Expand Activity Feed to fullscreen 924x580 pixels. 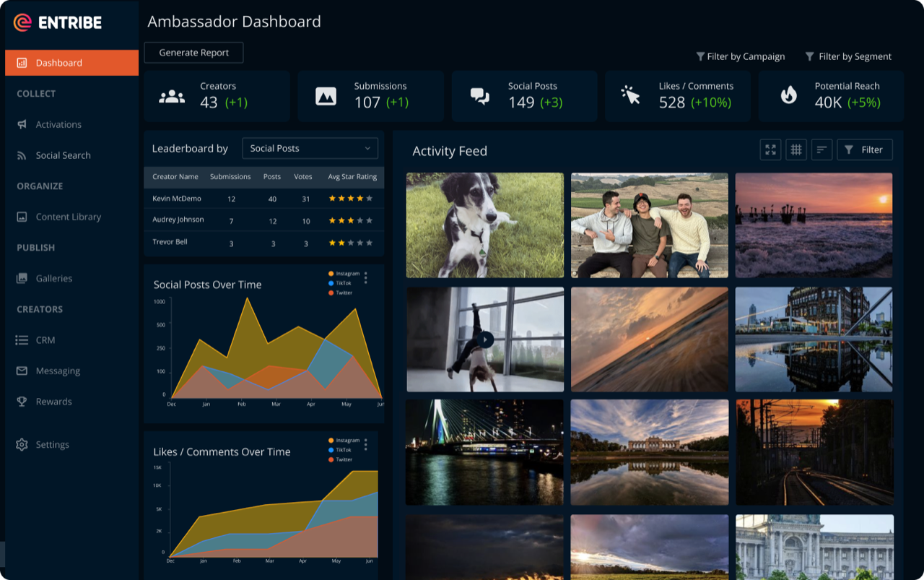tap(771, 150)
